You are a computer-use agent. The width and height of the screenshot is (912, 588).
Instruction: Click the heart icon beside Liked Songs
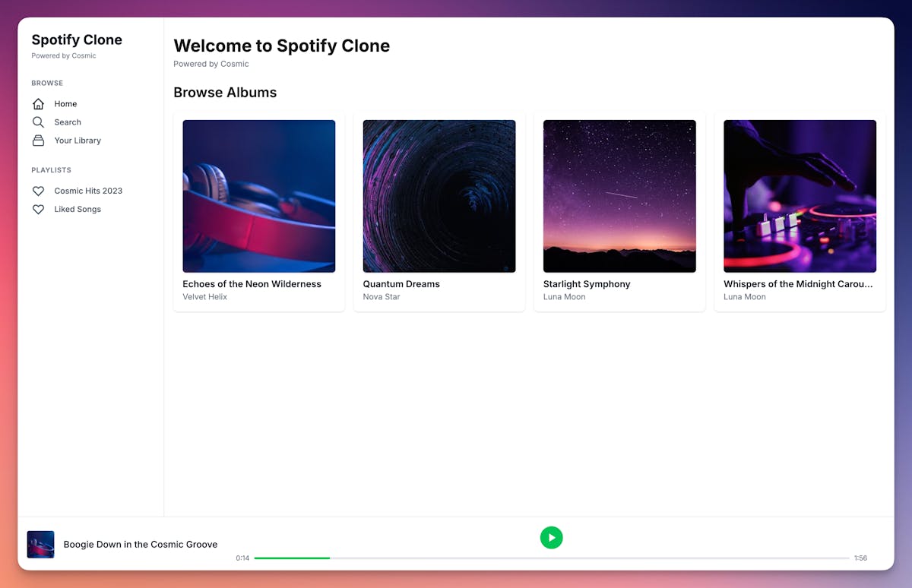[x=39, y=209]
